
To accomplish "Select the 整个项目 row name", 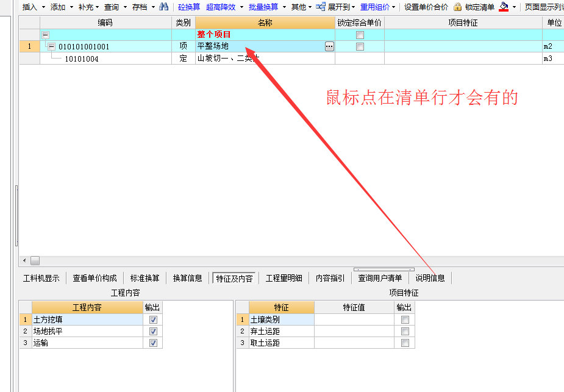I will pyautogui.click(x=213, y=35).
